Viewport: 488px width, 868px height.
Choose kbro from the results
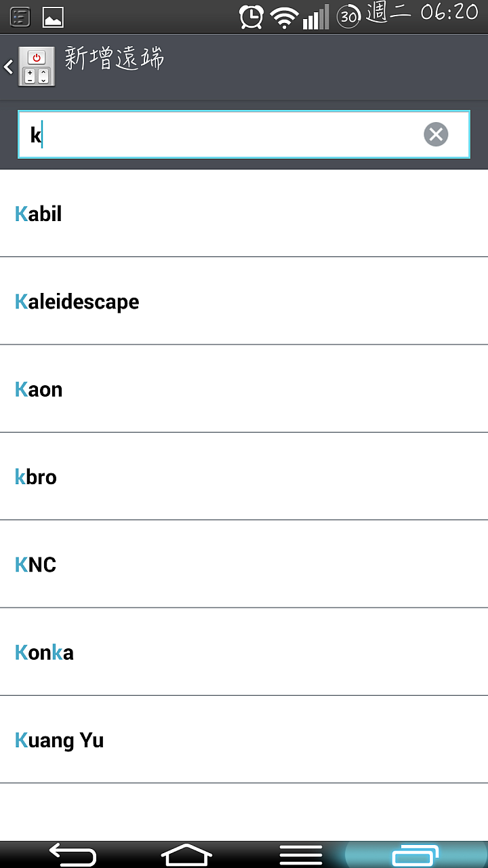pos(244,476)
